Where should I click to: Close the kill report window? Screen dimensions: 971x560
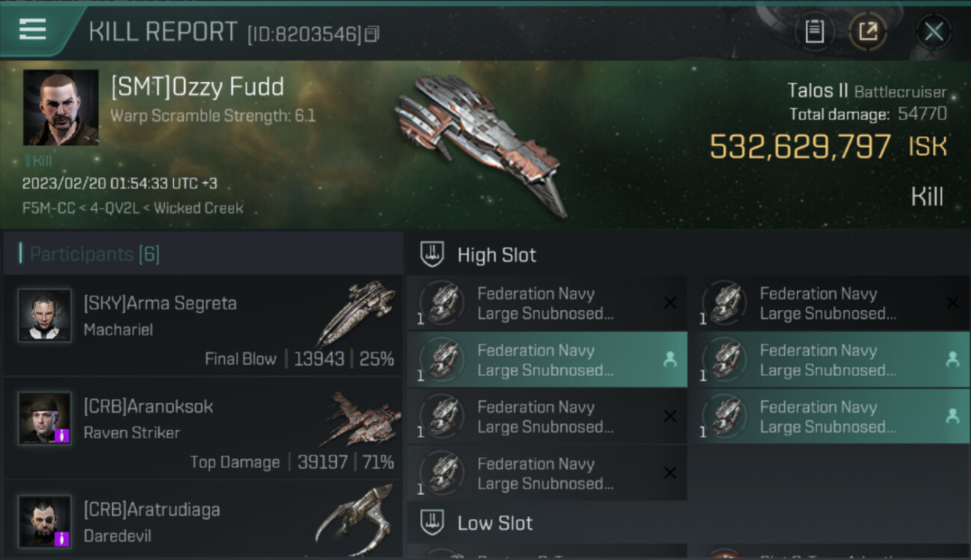tap(934, 31)
